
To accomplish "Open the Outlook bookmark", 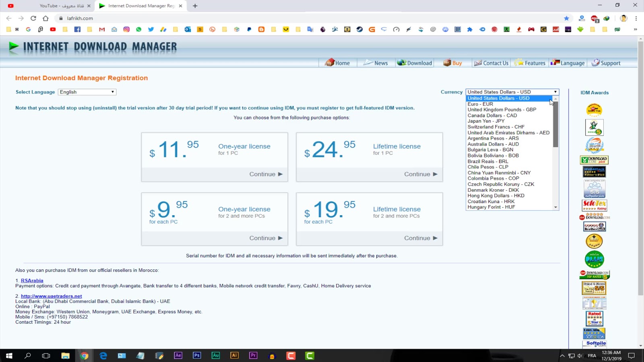I will 188,29.
